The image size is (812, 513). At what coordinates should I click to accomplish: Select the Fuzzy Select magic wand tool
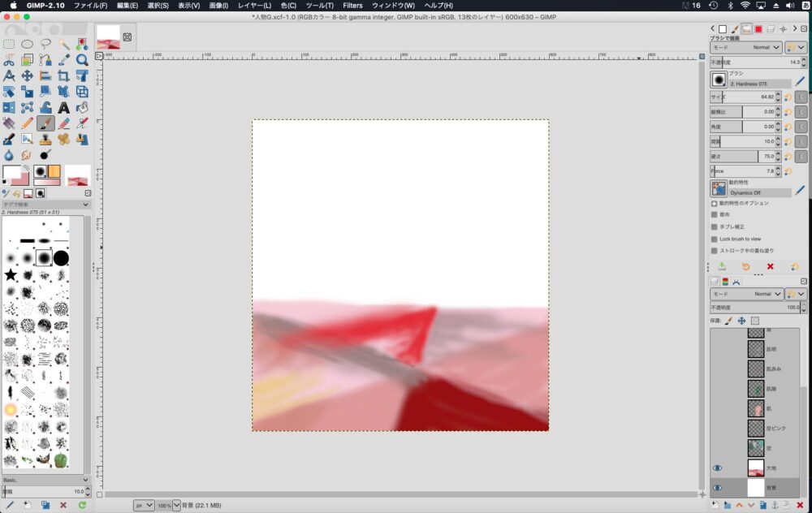click(x=64, y=44)
